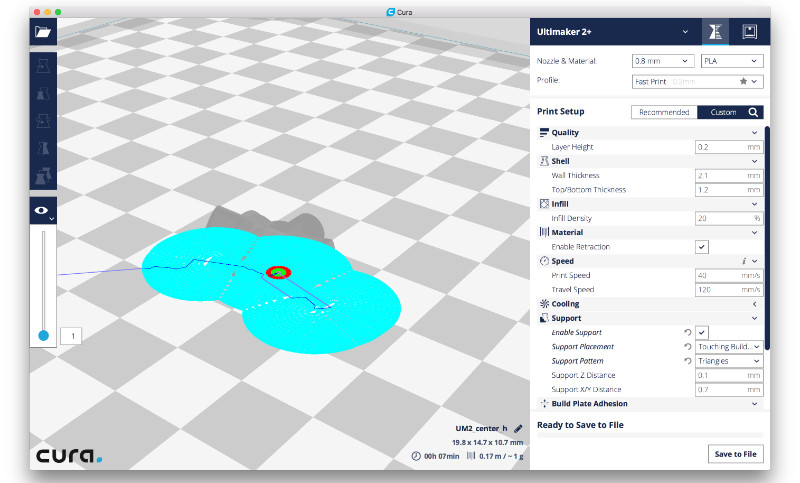800x483 pixels.
Task: Collapse the Build Plate Adhesion chevron
Action: pyautogui.click(x=755, y=404)
